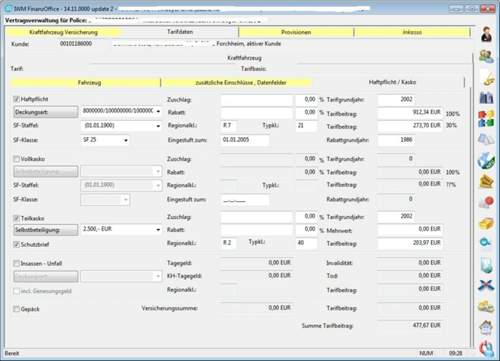Expand the Insassen-Unfall Deckungsart value dropdown
The image size is (500, 361).
point(158,276)
